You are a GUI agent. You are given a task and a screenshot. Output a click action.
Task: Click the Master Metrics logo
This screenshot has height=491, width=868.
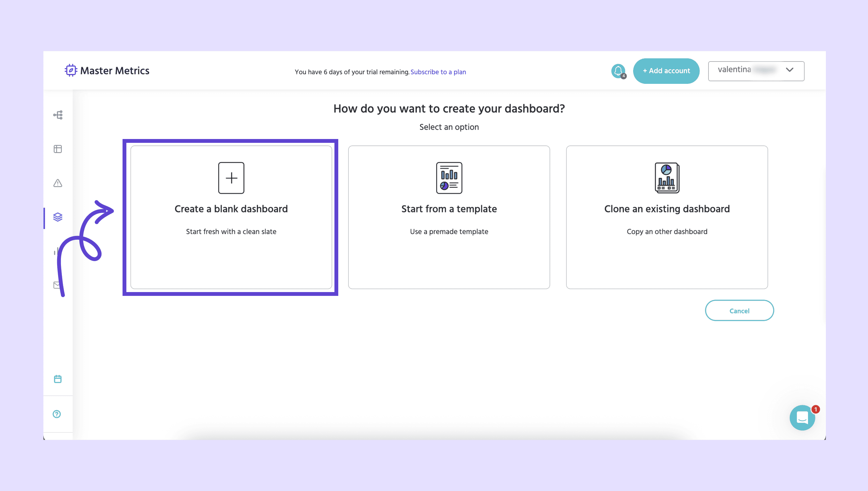tap(107, 70)
